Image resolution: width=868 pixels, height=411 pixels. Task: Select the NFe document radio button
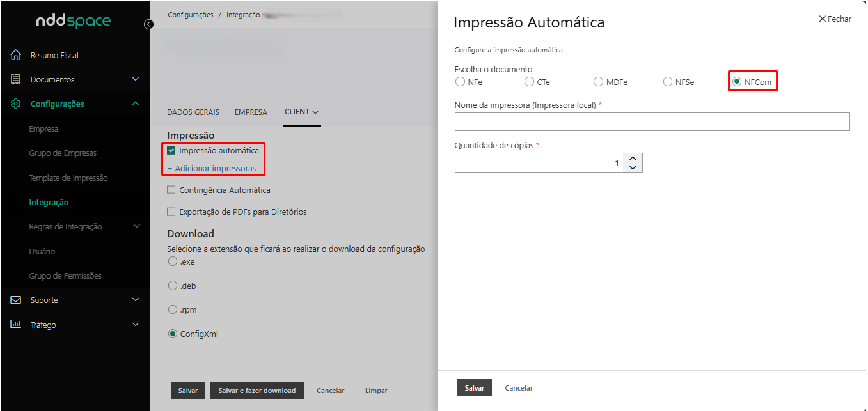[460, 82]
